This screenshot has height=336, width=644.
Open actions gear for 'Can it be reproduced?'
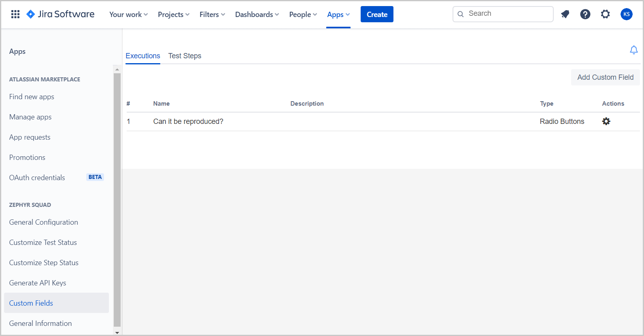point(606,121)
